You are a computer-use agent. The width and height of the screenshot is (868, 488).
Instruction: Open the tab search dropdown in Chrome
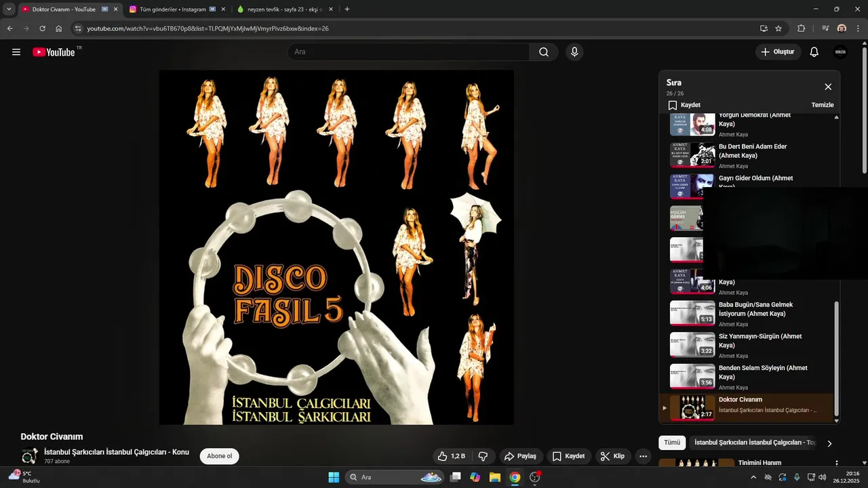click(x=9, y=9)
